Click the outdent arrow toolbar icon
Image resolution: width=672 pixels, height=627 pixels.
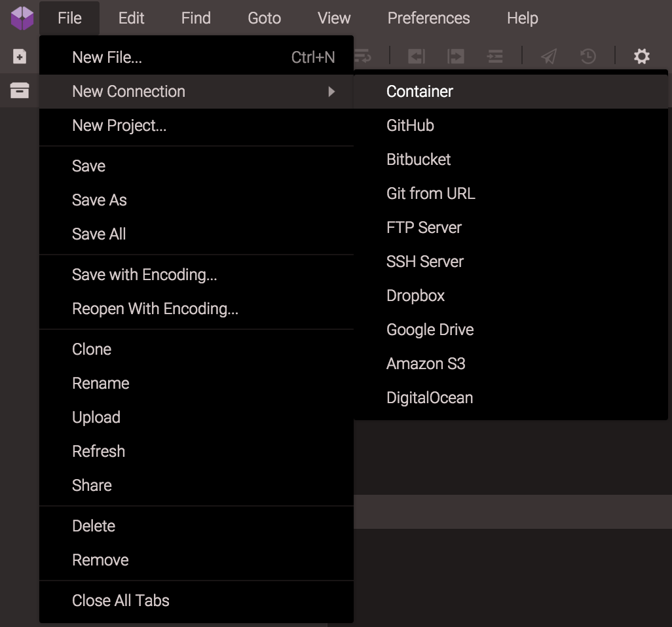417,57
